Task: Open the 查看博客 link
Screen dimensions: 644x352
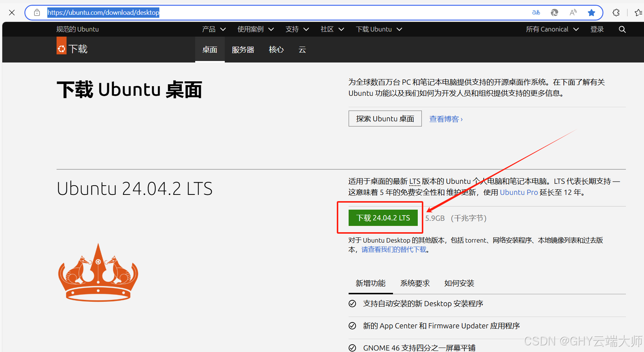Action: pyautogui.click(x=446, y=119)
